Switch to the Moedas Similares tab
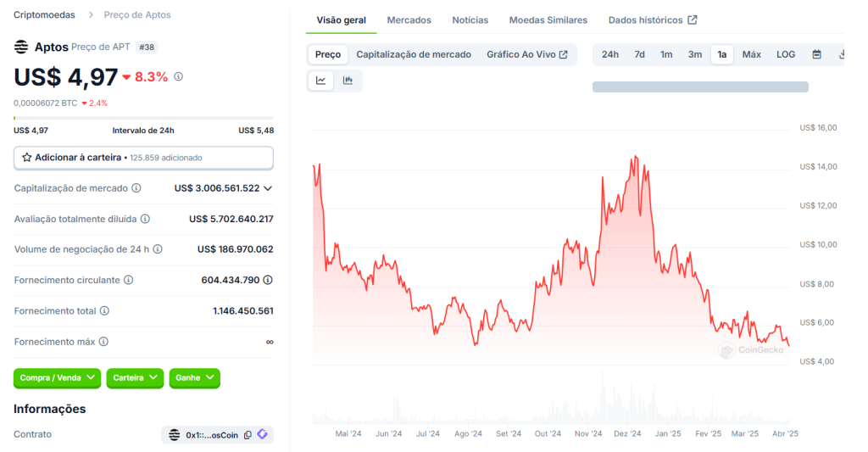 (x=548, y=20)
